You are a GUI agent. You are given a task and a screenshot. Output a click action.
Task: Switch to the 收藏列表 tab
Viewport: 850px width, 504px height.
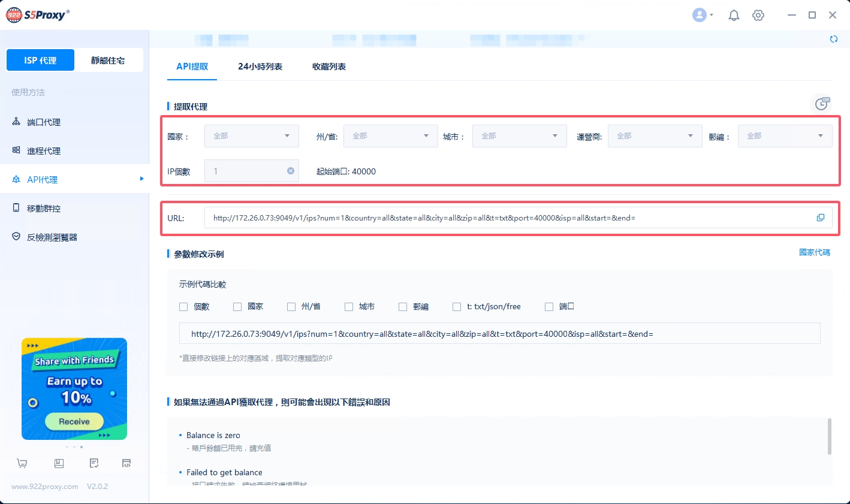329,67
